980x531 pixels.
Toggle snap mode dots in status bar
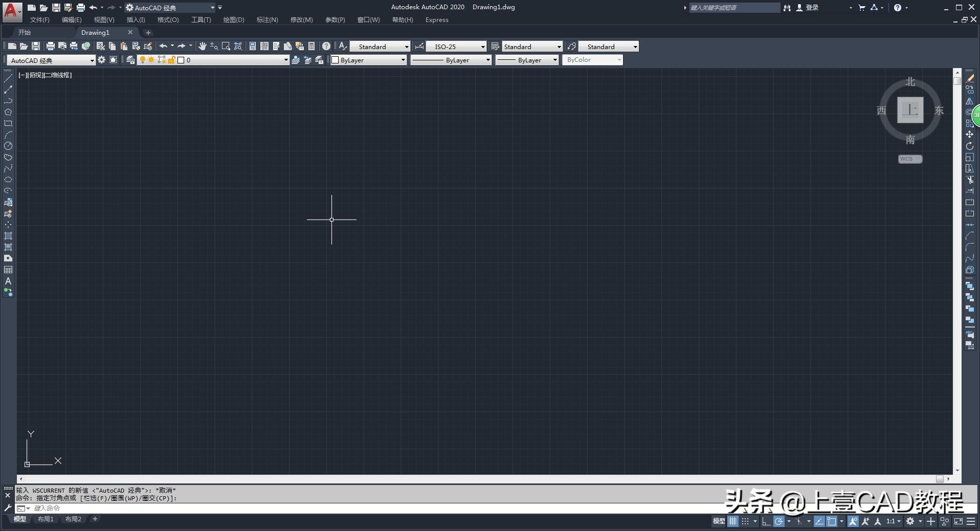coord(745,521)
